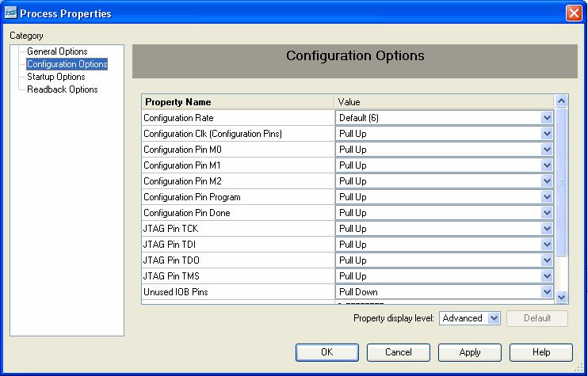
Task: Close the Process Properties dialog
Action: pyautogui.click(x=574, y=13)
